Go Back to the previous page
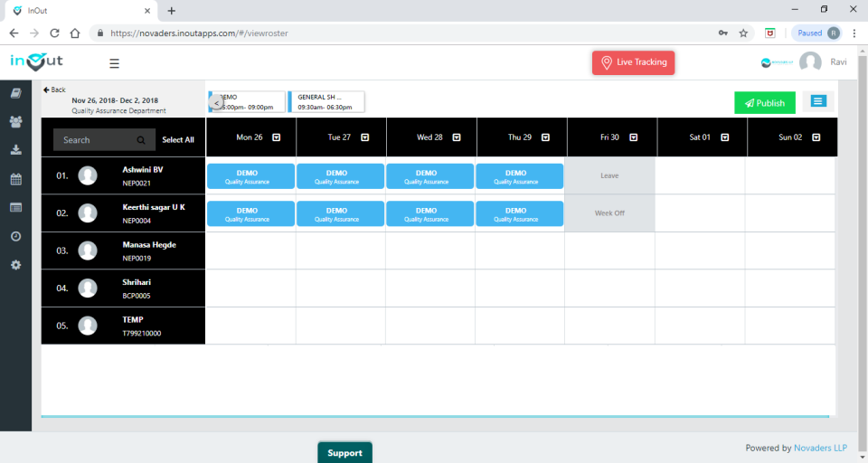Viewport: 868px width, 463px height. point(54,90)
